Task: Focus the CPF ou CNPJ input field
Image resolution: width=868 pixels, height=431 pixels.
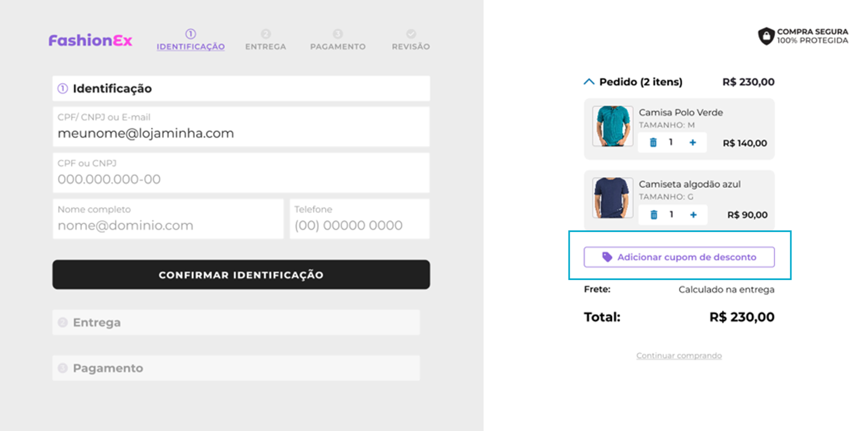Action: click(241, 173)
